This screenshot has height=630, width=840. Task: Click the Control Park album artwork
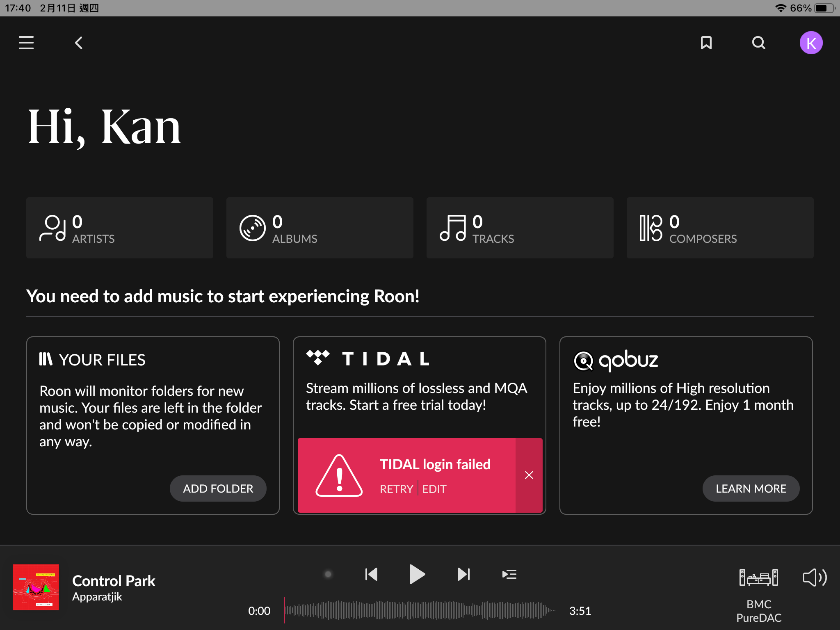36,587
